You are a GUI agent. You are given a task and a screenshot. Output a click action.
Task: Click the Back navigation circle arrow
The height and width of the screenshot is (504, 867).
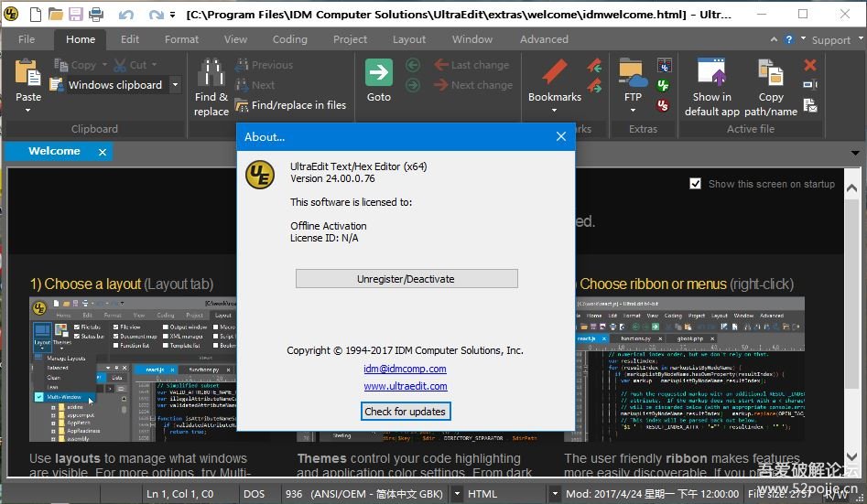point(413,65)
